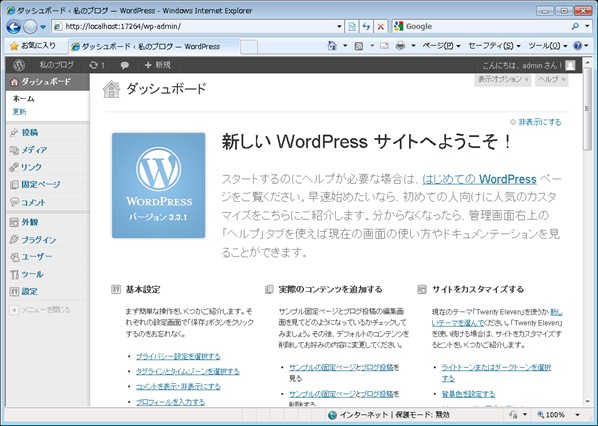Open the ページ(P) menu

(x=441, y=46)
